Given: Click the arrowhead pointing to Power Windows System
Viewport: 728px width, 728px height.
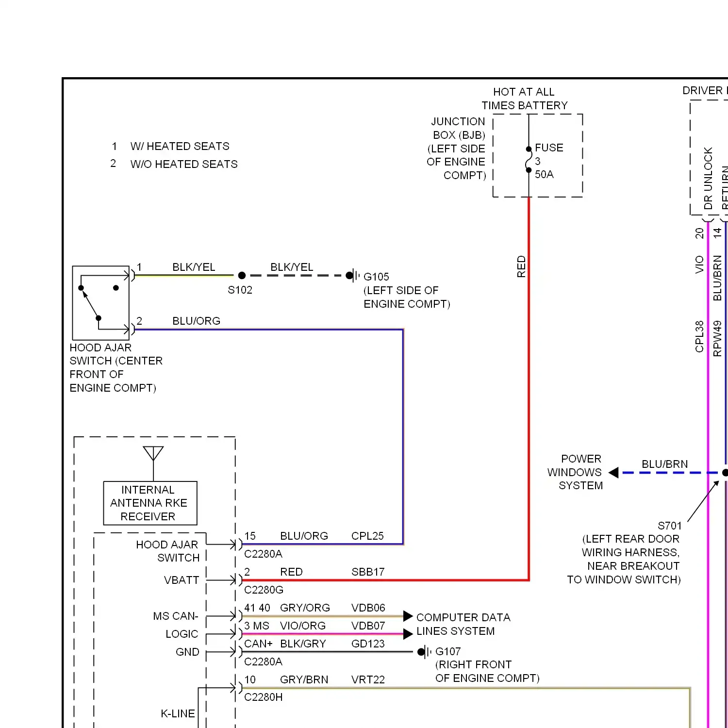Looking at the screenshot, I should pyautogui.click(x=613, y=472).
